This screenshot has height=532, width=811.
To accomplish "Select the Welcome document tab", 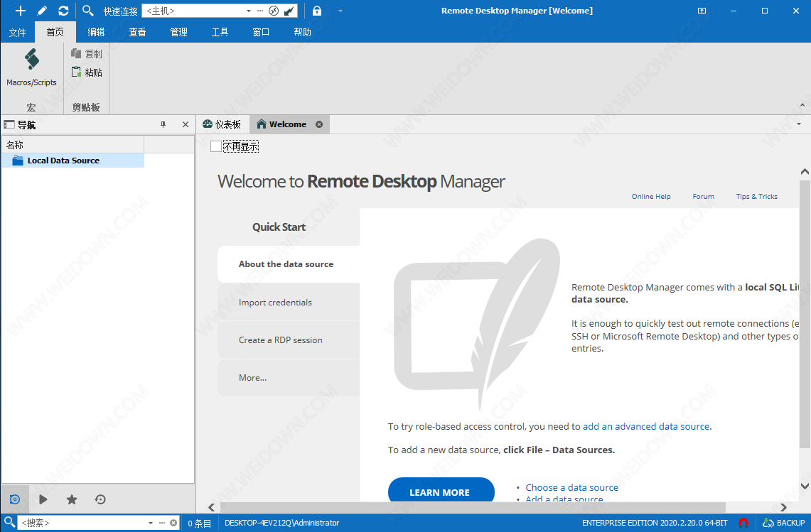I will (288, 124).
